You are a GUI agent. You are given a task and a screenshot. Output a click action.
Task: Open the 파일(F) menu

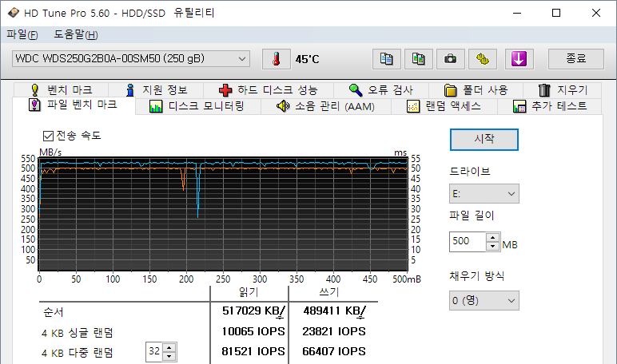coord(22,34)
